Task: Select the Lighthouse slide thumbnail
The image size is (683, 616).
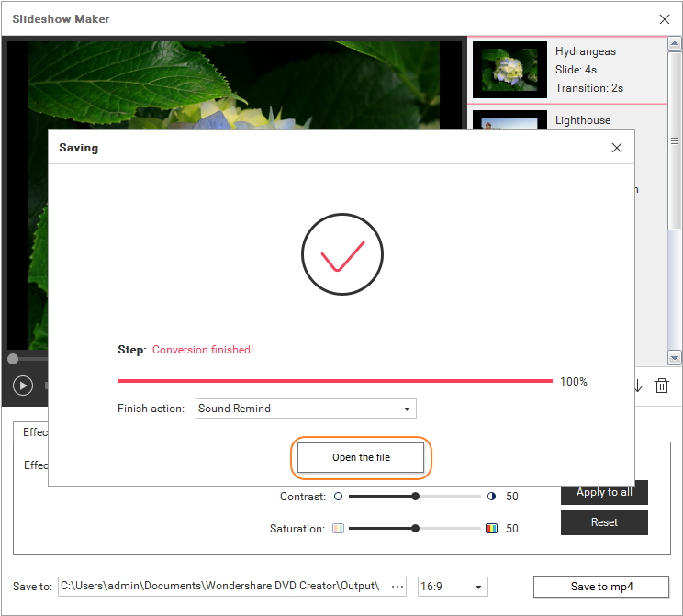Action: coord(509,121)
